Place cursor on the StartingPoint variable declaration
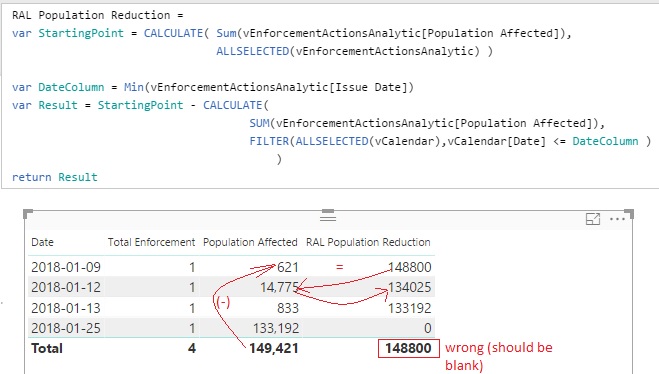Screen dimensions: 659x374 81,33
